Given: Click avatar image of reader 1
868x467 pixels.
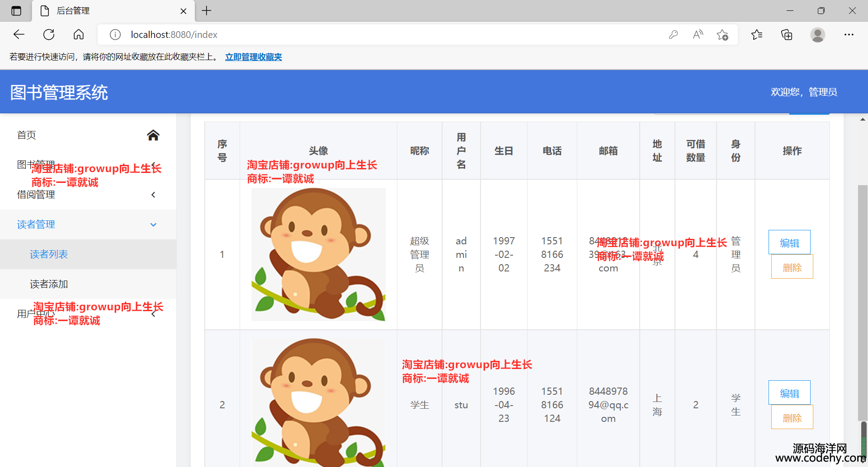Looking at the screenshot, I should tap(318, 254).
